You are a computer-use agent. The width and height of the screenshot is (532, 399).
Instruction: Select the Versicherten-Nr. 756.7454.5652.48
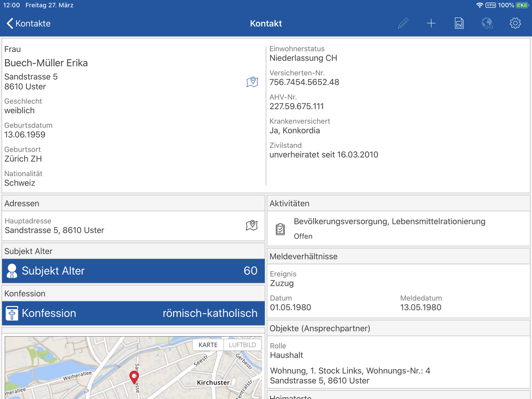(x=304, y=82)
